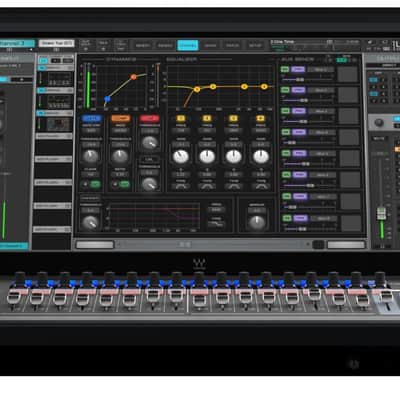Toggle the first yellow EQ band button
This screenshot has width=400, height=400.
[181, 118]
